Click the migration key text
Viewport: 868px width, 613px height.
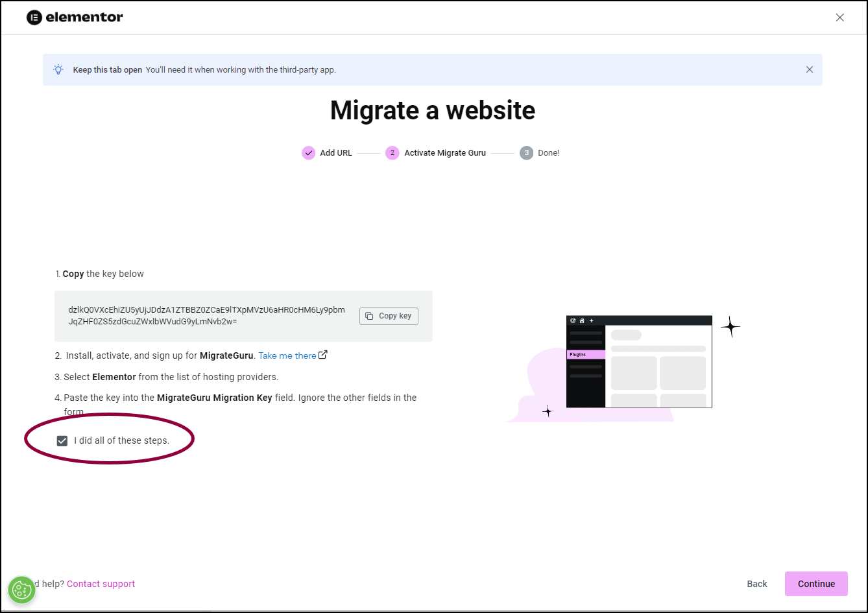pos(206,315)
